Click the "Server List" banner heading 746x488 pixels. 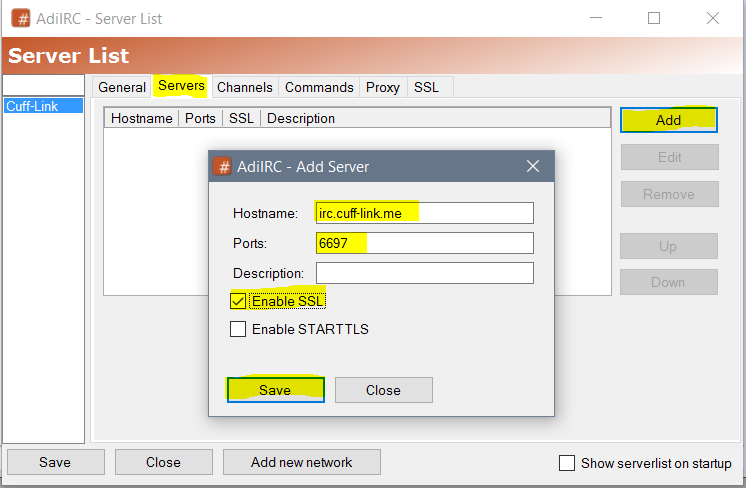coord(69,56)
